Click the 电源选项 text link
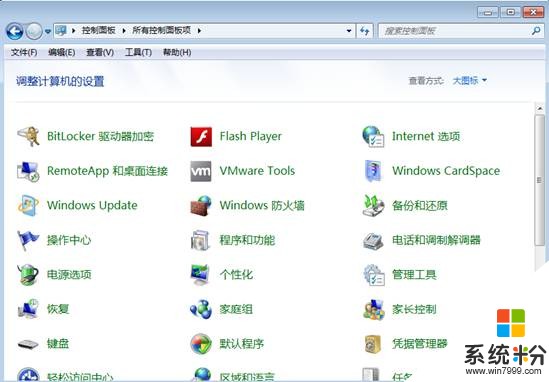The image size is (549, 382). point(69,275)
